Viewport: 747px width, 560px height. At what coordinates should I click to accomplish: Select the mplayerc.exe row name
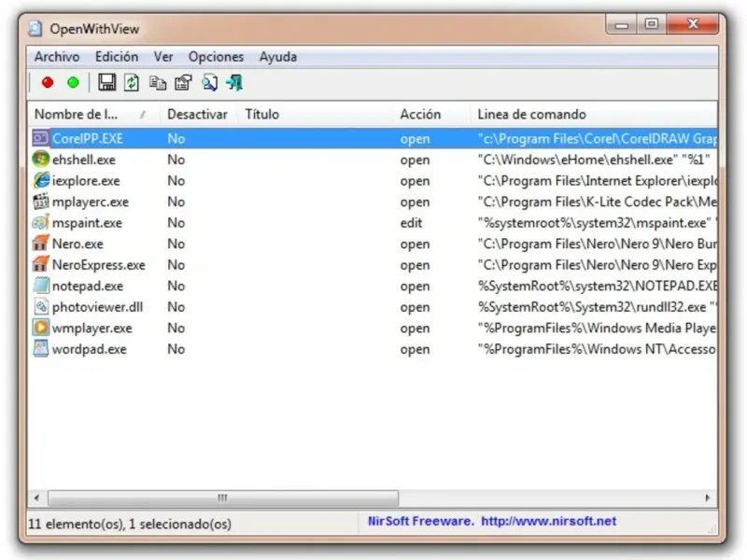[91, 202]
